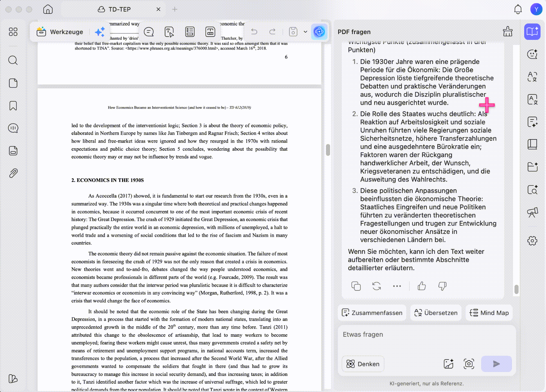
Task: Capture a screenshot with the camera frame icon
Action: [x=469, y=364]
